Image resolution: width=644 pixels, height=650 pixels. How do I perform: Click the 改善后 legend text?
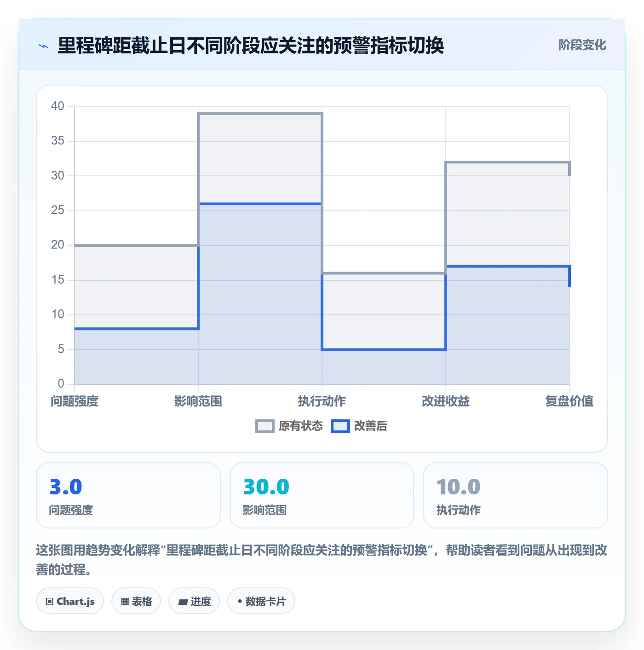[x=371, y=426]
